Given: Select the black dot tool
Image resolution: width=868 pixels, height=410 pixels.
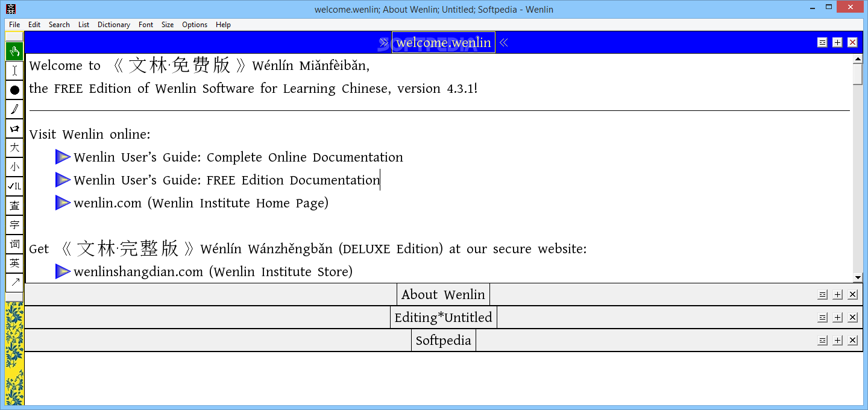Looking at the screenshot, I should coord(14,90).
